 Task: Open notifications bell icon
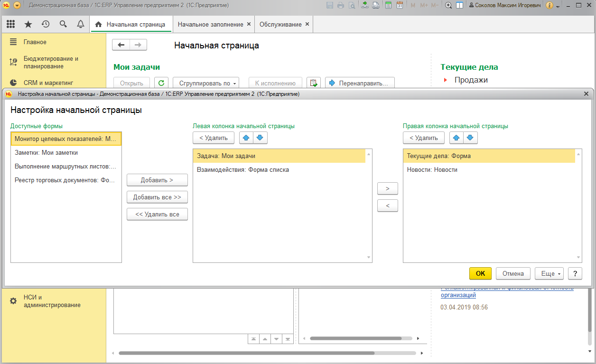point(81,24)
